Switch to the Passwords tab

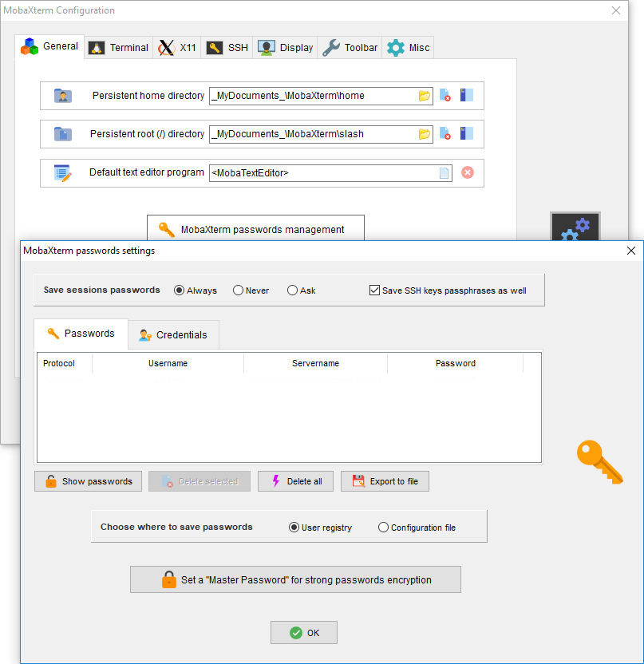pyautogui.click(x=81, y=334)
